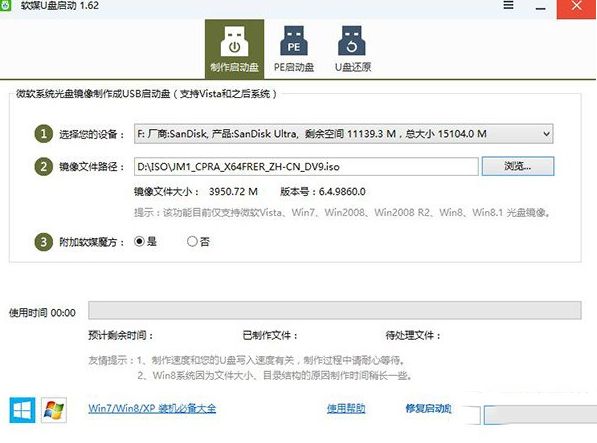597x443 pixels.
Task: Click the 预计剩余时间 label
Action: [x=121, y=335]
